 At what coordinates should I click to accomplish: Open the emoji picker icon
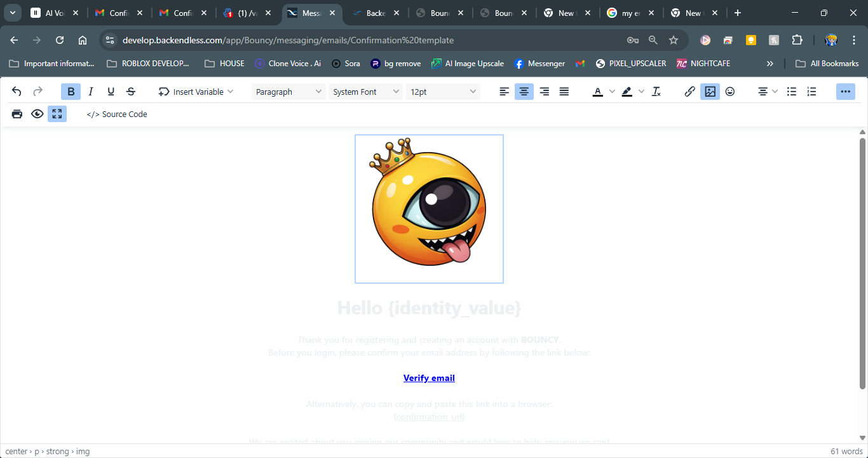pos(730,92)
